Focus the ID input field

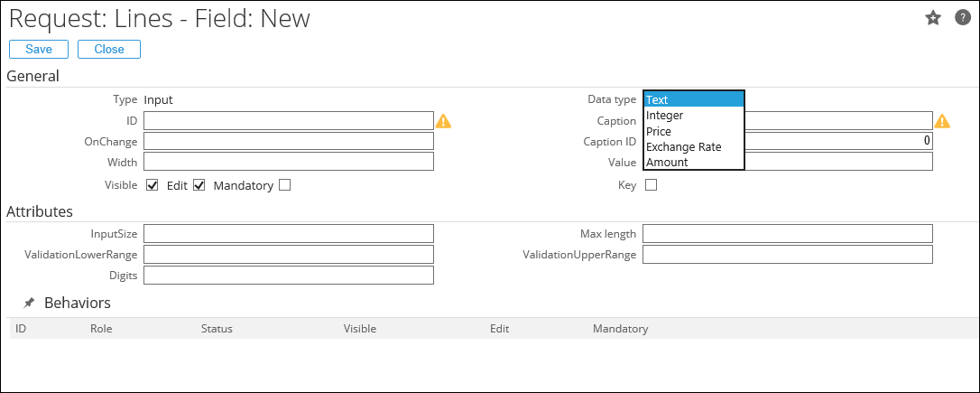pos(289,121)
